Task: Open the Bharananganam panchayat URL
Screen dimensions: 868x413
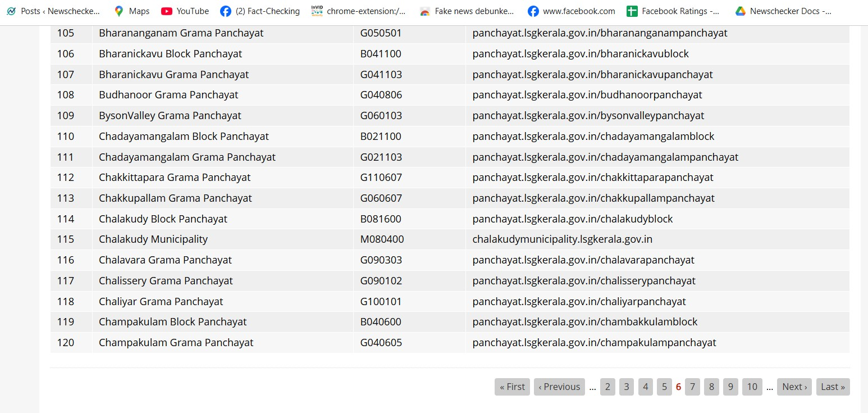Action: 600,33
